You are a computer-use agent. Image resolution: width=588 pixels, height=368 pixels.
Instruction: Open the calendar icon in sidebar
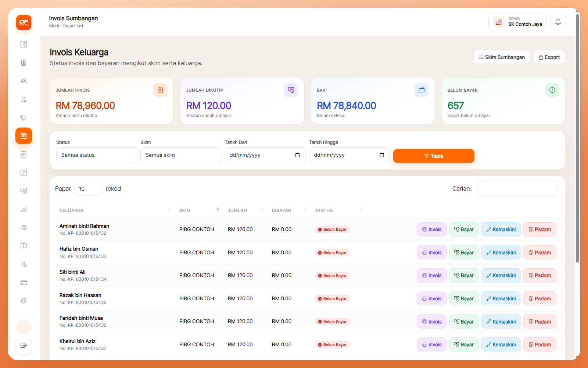point(24,173)
